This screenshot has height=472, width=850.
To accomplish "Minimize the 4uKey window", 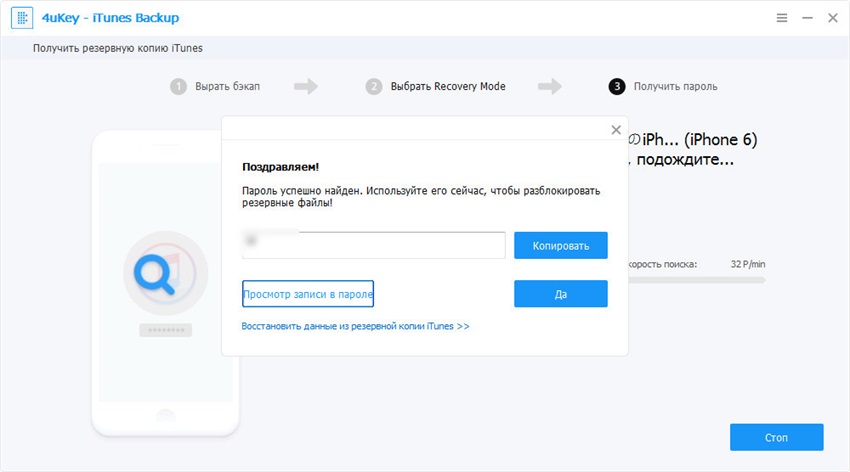I will 807,18.
